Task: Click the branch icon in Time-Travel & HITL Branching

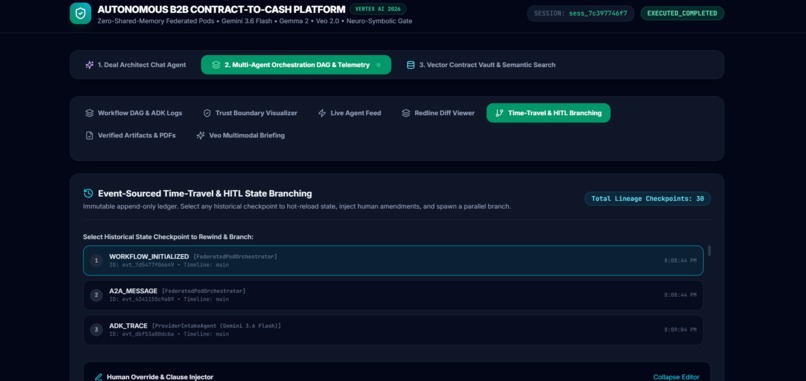Action: point(499,113)
